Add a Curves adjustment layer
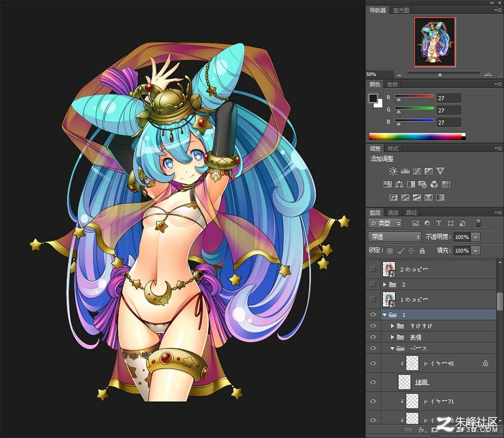The width and height of the screenshot is (504, 438). 417,171
